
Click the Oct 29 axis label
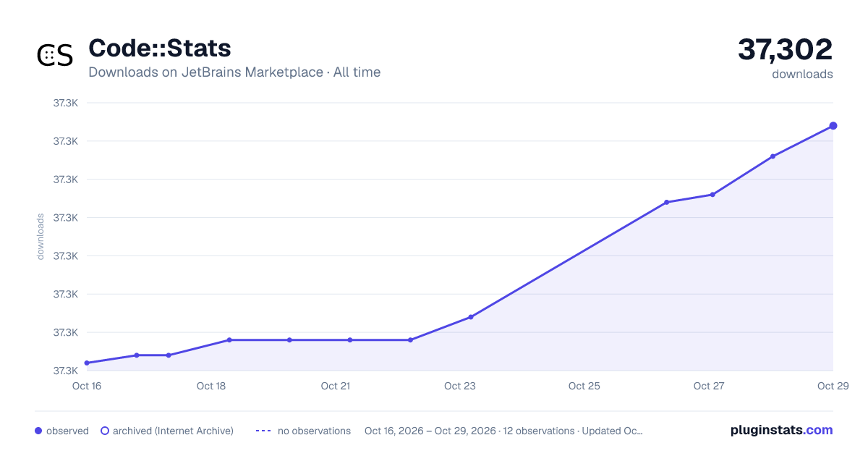832,386
